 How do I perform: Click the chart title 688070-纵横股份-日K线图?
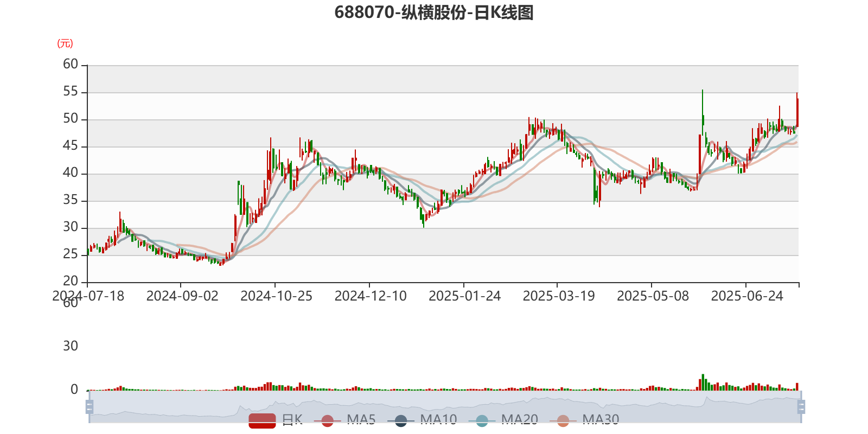434,12
